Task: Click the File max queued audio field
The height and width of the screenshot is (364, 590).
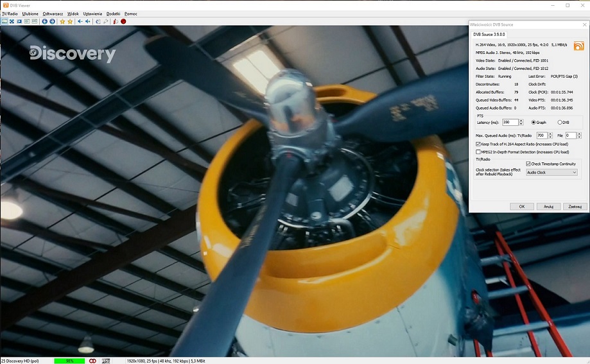Action: [571, 135]
